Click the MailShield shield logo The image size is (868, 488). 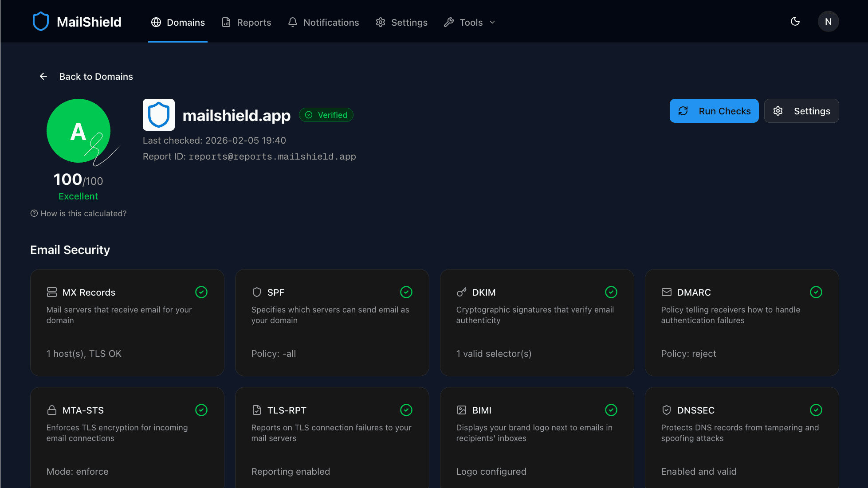[x=40, y=22]
